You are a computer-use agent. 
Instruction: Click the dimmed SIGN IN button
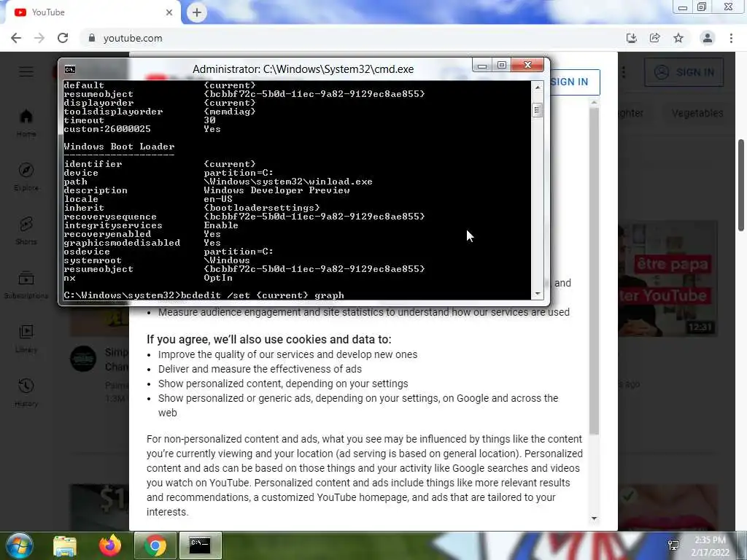pyautogui.click(x=684, y=72)
